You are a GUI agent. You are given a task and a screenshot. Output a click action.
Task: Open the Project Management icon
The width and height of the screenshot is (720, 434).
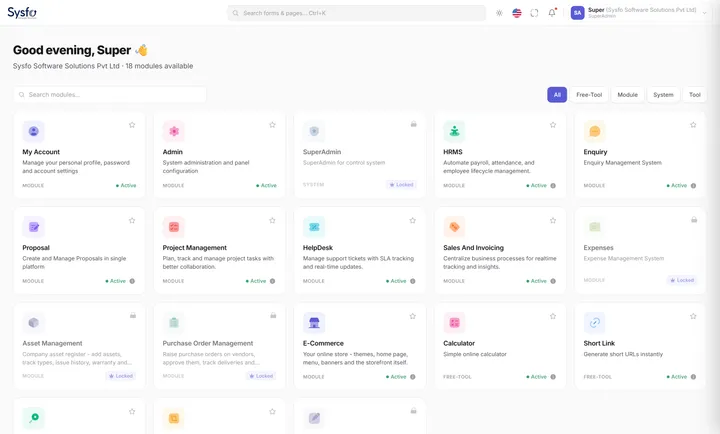[174, 227]
